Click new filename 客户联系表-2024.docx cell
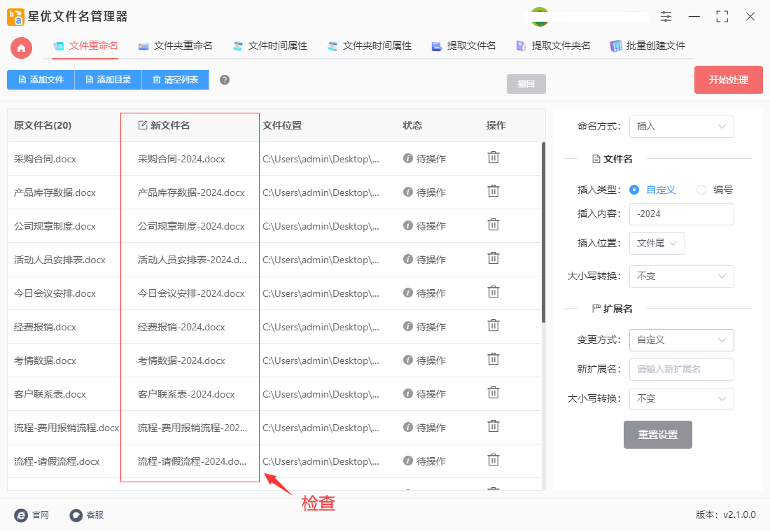The image size is (770, 532). [x=186, y=395]
